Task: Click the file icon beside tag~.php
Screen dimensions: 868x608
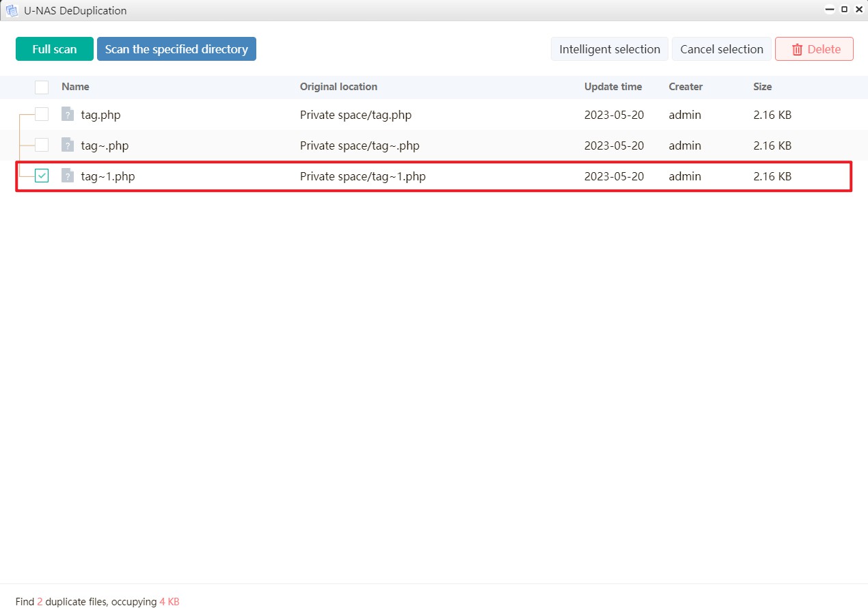Action: point(67,145)
